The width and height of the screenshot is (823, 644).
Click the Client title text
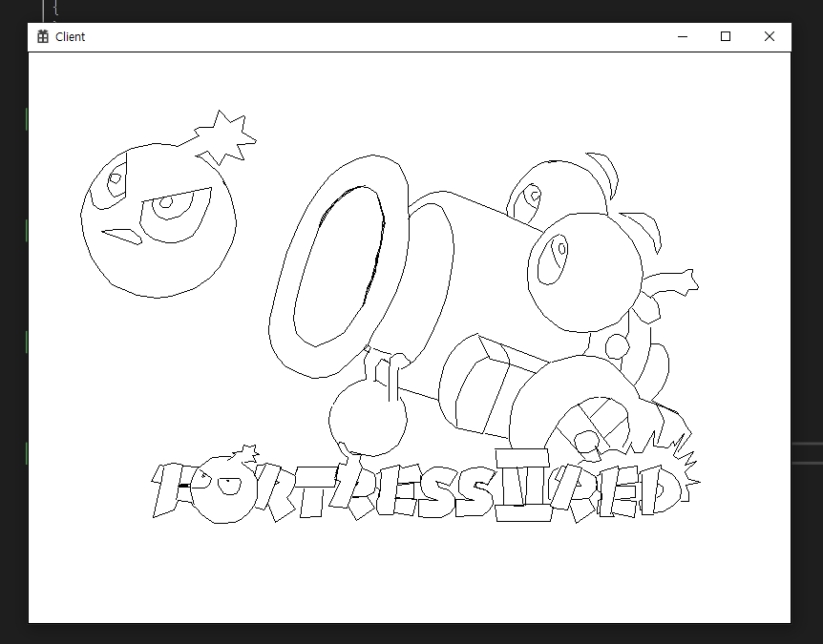(71, 36)
